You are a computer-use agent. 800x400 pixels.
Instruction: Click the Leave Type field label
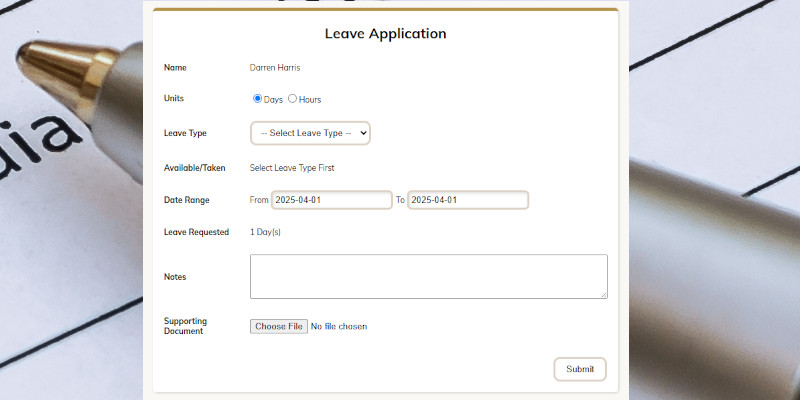pyautogui.click(x=185, y=133)
